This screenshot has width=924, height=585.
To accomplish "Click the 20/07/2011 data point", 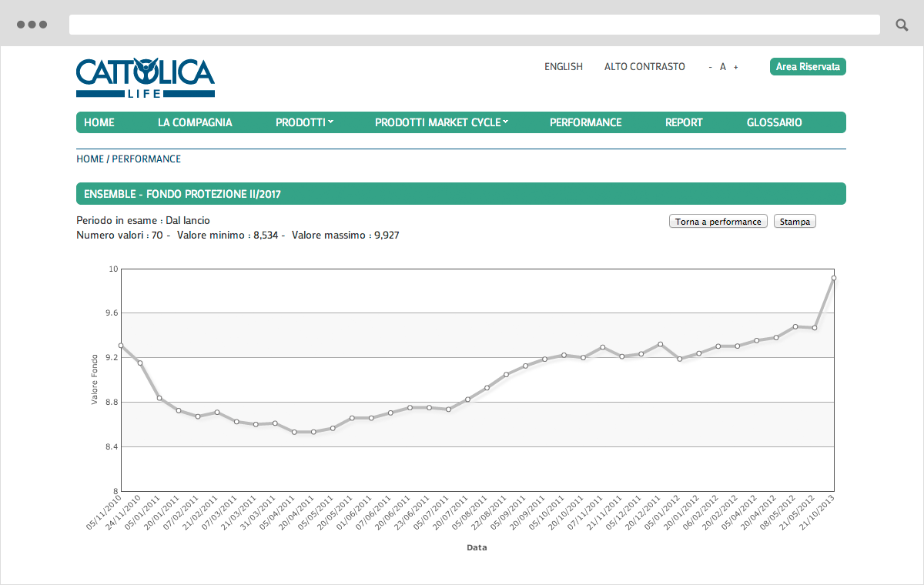I will pos(467,399).
